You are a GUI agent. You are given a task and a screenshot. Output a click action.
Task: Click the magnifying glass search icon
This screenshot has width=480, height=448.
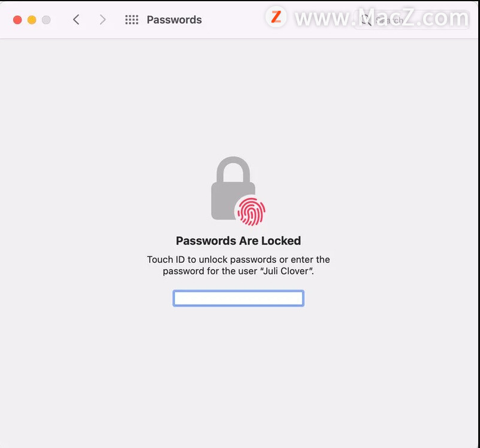pyautogui.click(x=366, y=20)
